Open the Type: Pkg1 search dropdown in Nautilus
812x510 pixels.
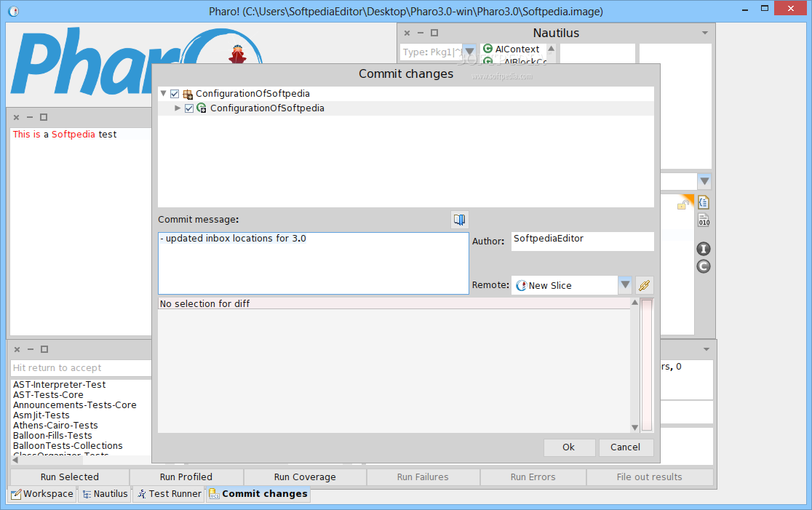470,52
